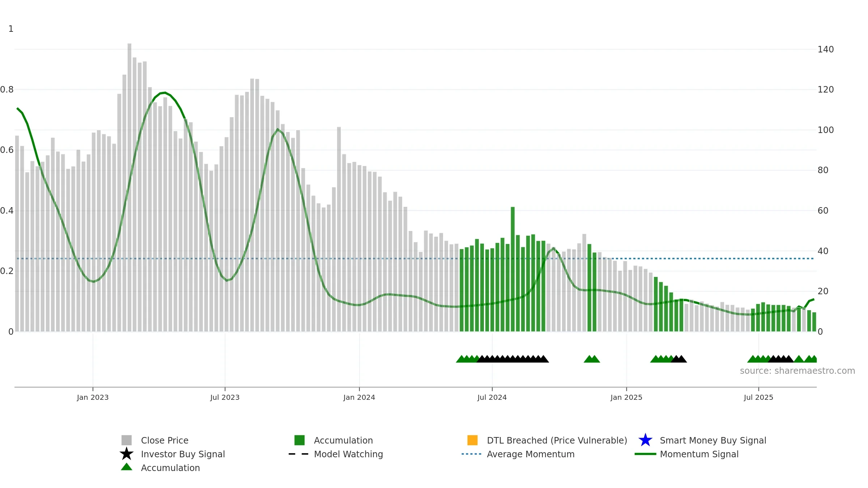Click the dotted Average Momentum legend line
868x488 pixels.
(472, 454)
